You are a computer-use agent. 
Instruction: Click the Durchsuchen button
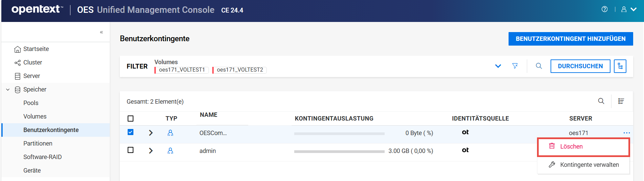pos(580,66)
